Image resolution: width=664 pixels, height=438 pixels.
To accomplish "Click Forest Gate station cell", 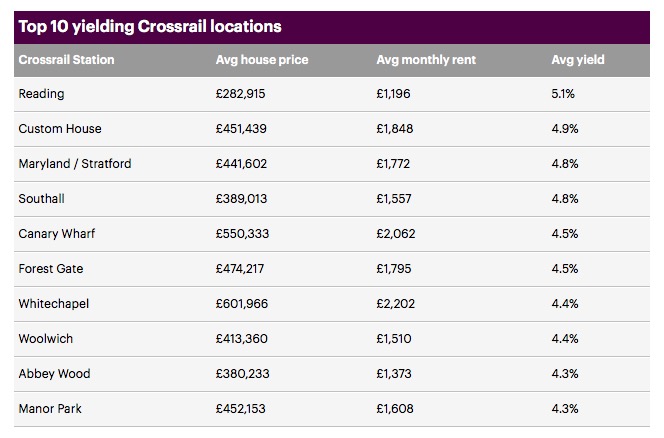I will (50, 269).
